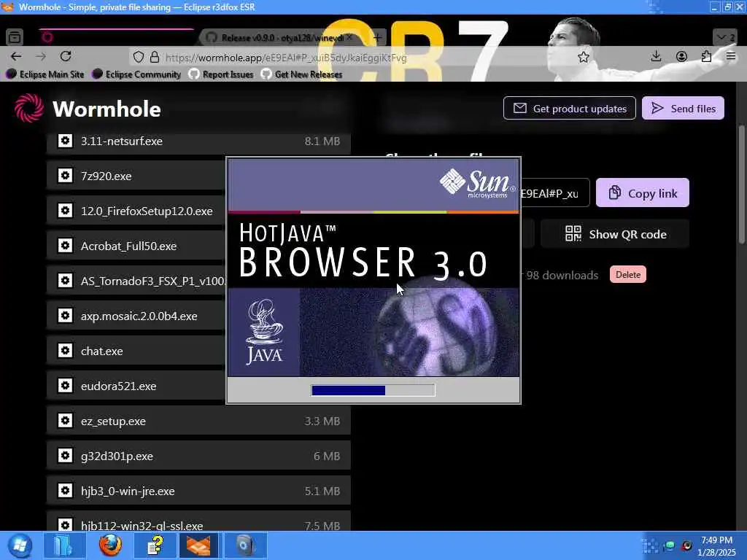Open Report Issues bookmark

point(221,74)
